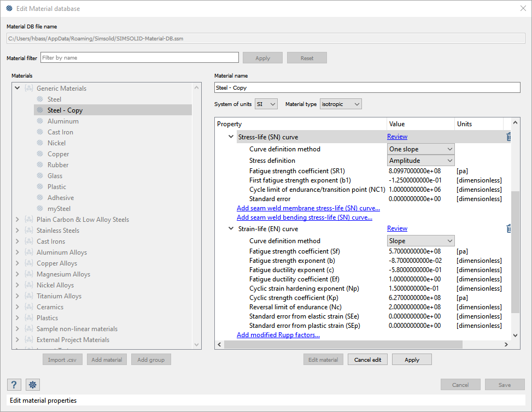The height and width of the screenshot is (412, 532).
Task: Delete the Stress-life (SN) curve with trash icon
Action: point(508,137)
